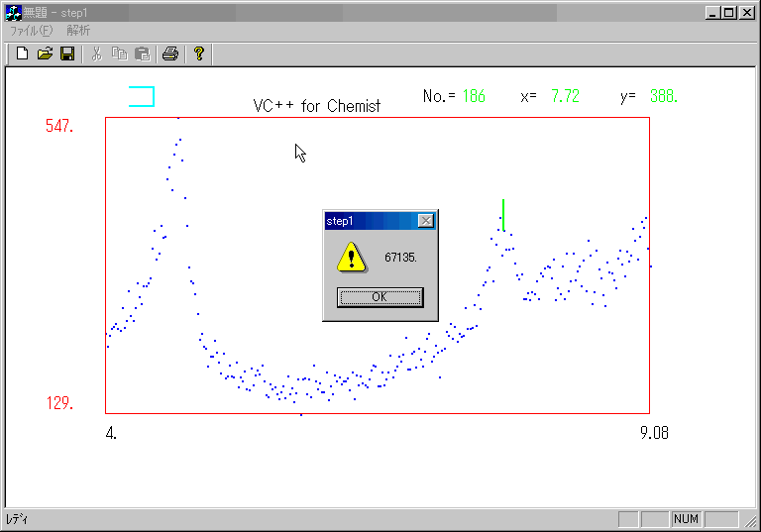Click the VC++ for Chemist title

[317, 106]
